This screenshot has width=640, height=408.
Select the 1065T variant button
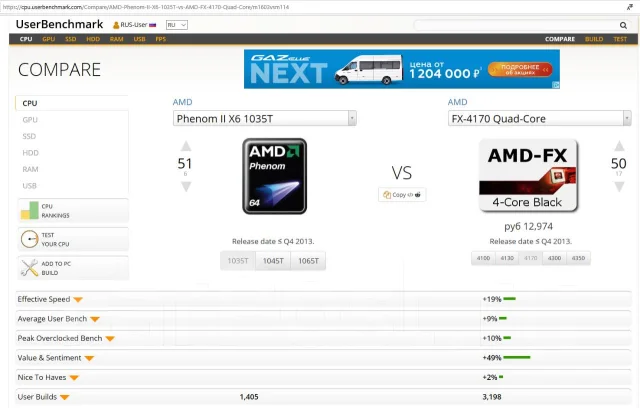tap(308, 261)
